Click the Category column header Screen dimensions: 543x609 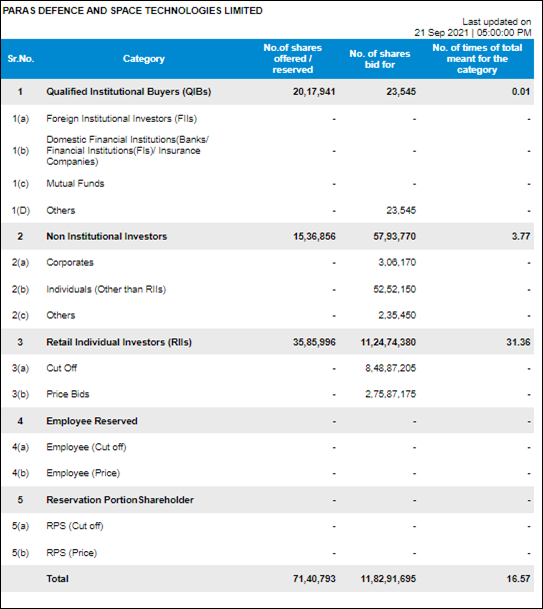click(x=144, y=59)
